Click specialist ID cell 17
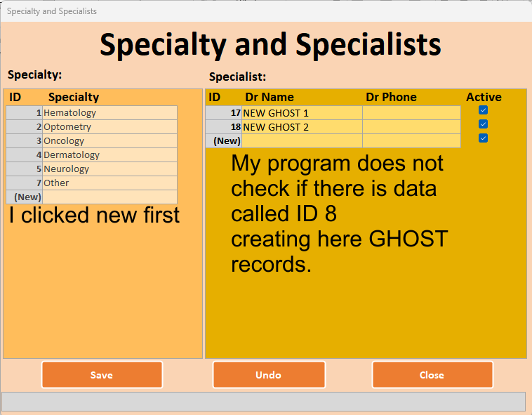The image size is (532, 415). point(224,113)
